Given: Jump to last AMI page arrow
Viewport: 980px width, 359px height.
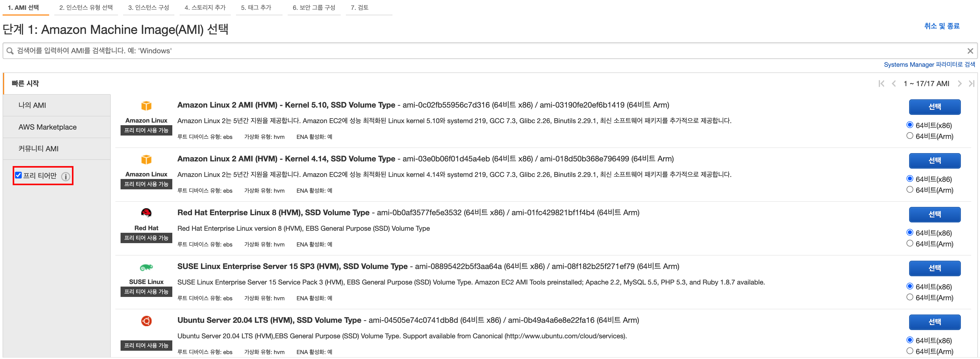Looking at the screenshot, I should [x=972, y=84].
